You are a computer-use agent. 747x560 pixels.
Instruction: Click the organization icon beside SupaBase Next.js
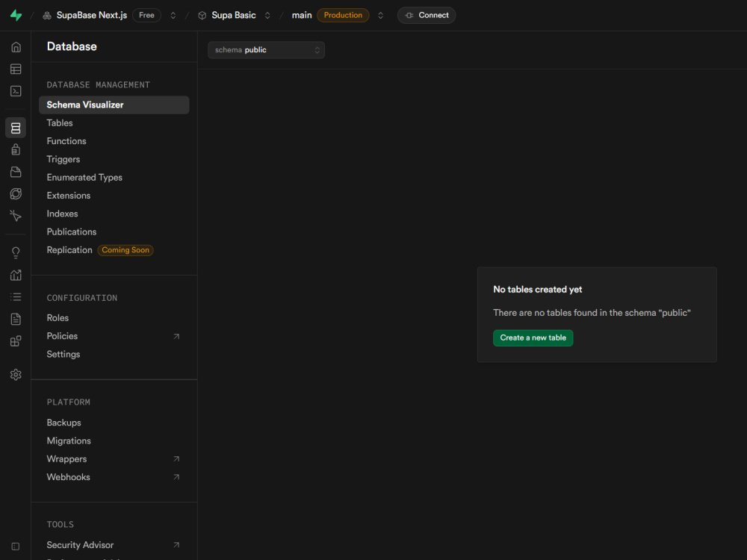click(46, 16)
